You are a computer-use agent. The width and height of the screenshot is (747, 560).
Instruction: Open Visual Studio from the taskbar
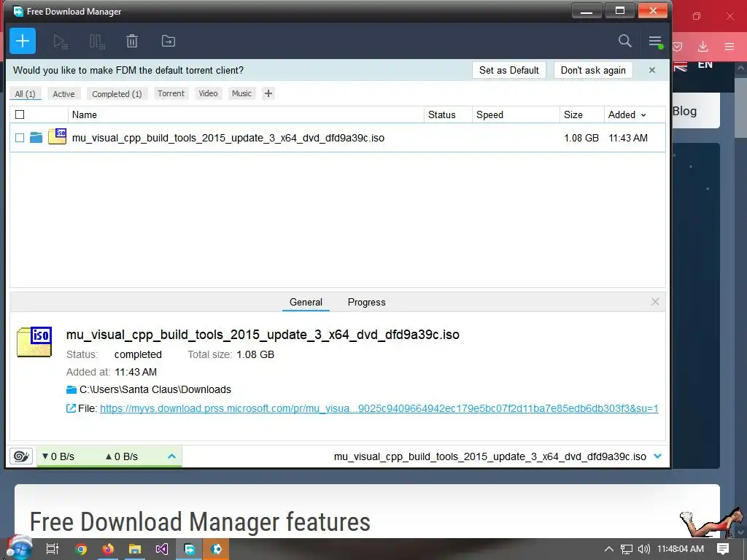[161, 549]
